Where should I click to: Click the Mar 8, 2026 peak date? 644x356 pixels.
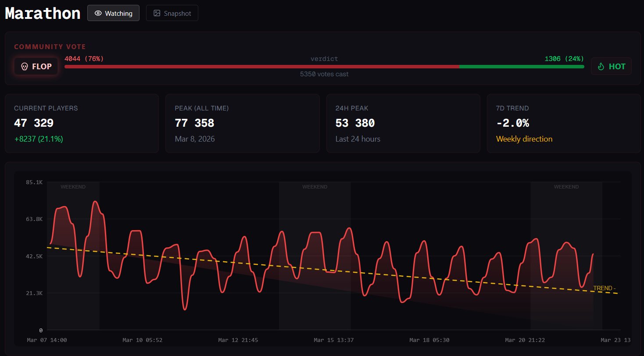point(195,139)
